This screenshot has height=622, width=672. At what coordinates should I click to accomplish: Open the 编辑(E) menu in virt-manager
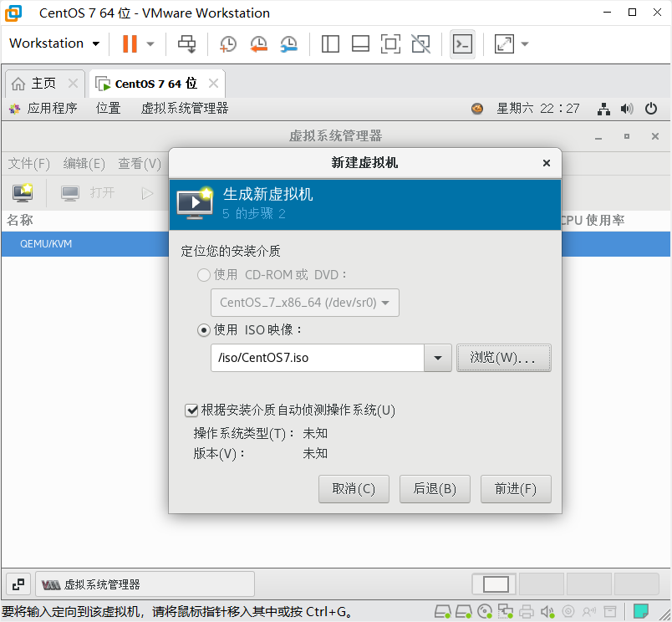[84, 163]
